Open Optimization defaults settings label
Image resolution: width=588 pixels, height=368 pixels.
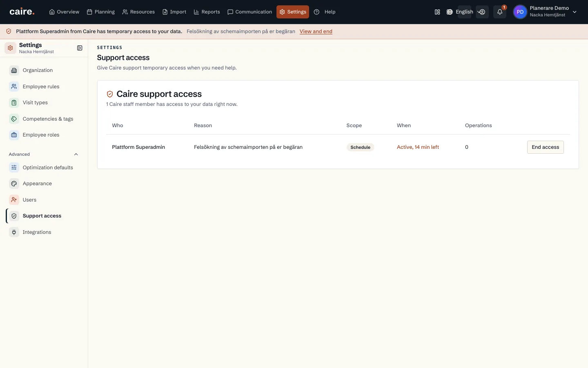48,168
